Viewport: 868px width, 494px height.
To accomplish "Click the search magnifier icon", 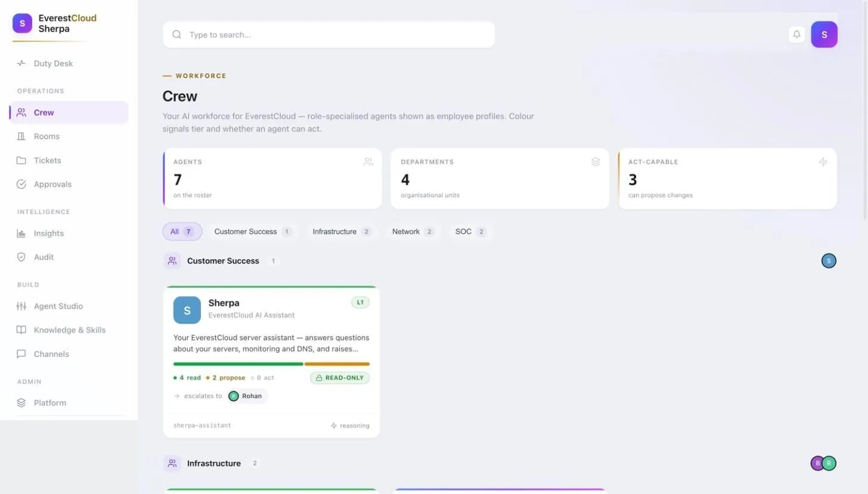I will pyautogui.click(x=177, y=35).
